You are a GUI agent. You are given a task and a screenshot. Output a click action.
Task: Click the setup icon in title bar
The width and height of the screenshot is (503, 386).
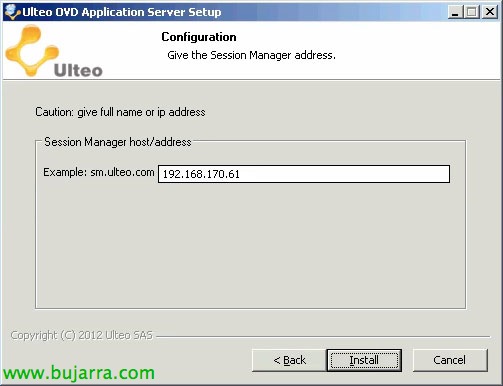click(12, 12)
